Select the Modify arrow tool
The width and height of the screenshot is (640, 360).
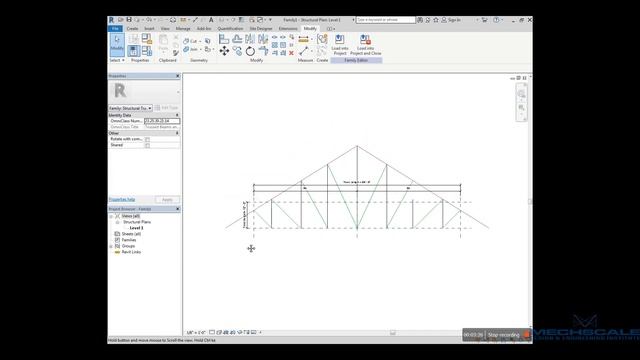point(117,44)
